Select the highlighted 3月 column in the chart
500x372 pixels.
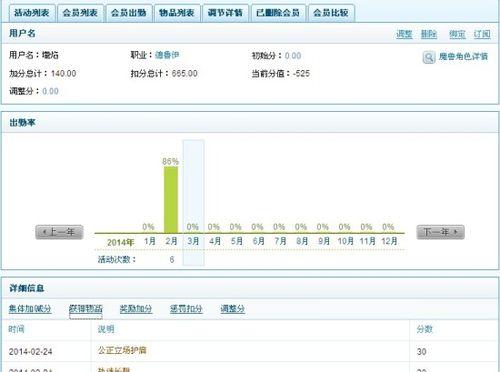[x=193, y=203]
